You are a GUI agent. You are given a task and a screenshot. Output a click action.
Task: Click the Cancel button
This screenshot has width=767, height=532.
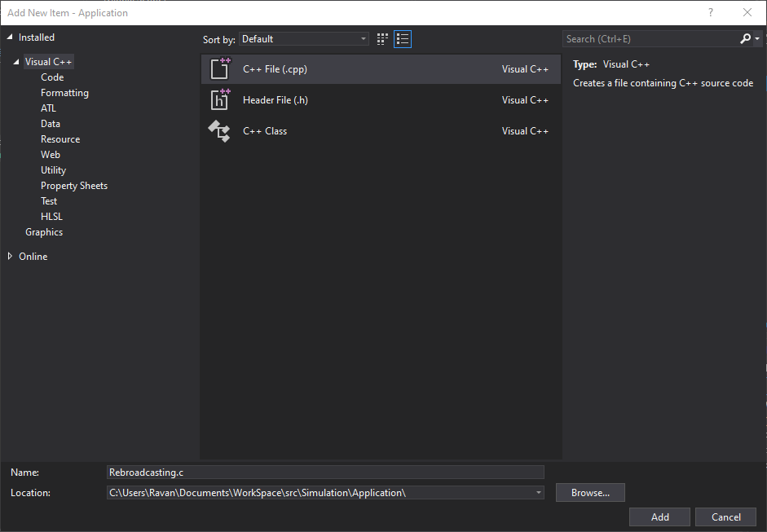[x=725, y=517]
